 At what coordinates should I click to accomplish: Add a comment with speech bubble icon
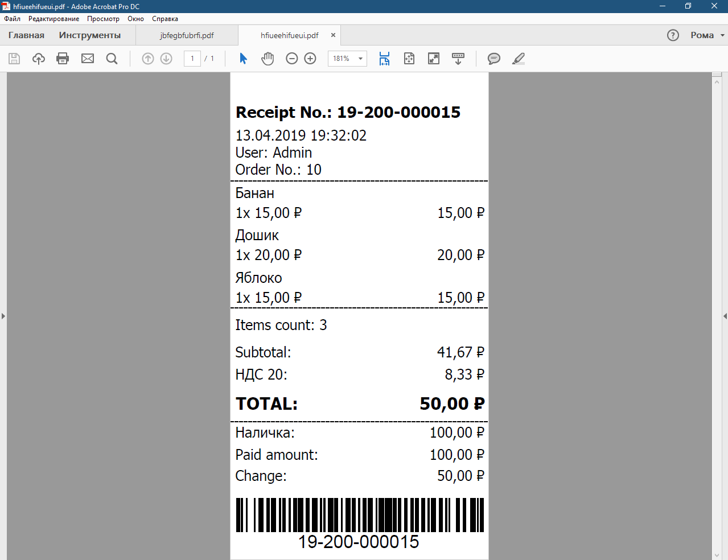coord(494,59)
